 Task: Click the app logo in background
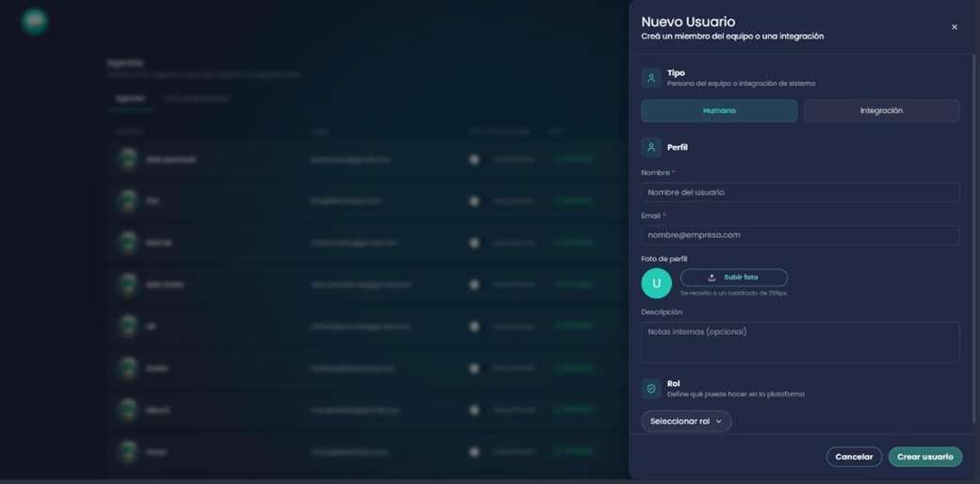click(35, 22)
